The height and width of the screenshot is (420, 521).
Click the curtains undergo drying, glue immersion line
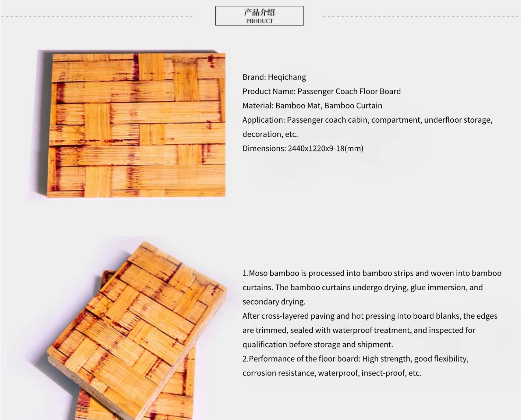(363, 287)
